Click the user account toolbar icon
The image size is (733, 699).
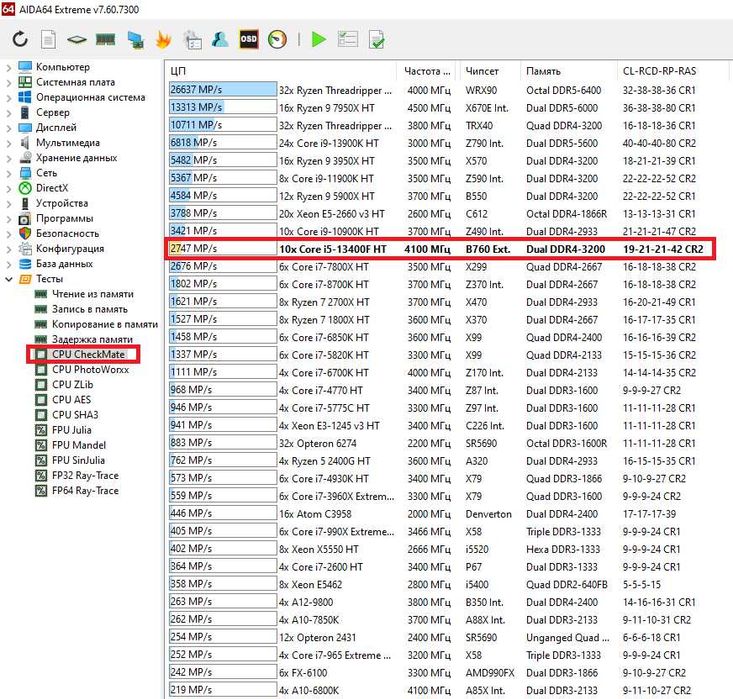coord(220,40)
